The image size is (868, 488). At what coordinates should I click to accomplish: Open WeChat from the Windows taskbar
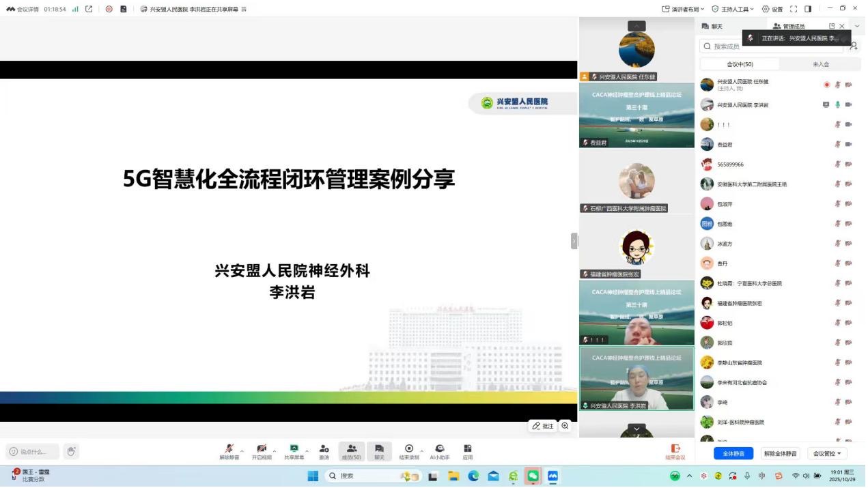[x=533, y=476]
